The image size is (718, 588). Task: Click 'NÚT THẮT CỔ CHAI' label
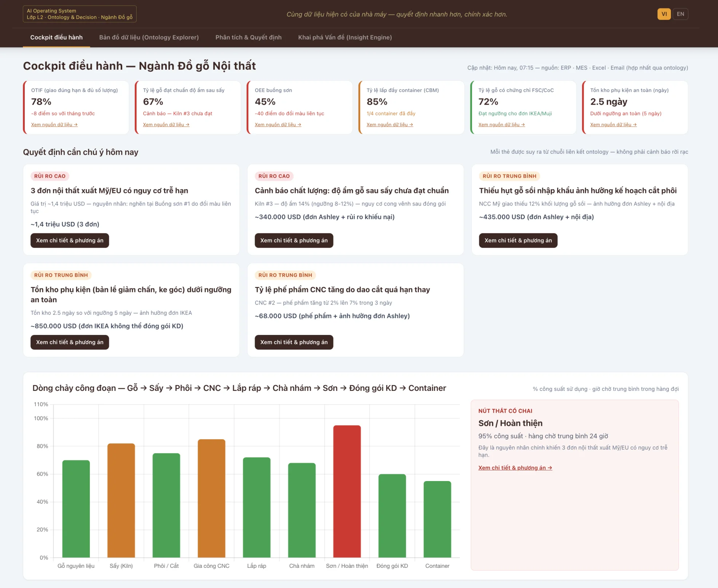tap(505, 411)
